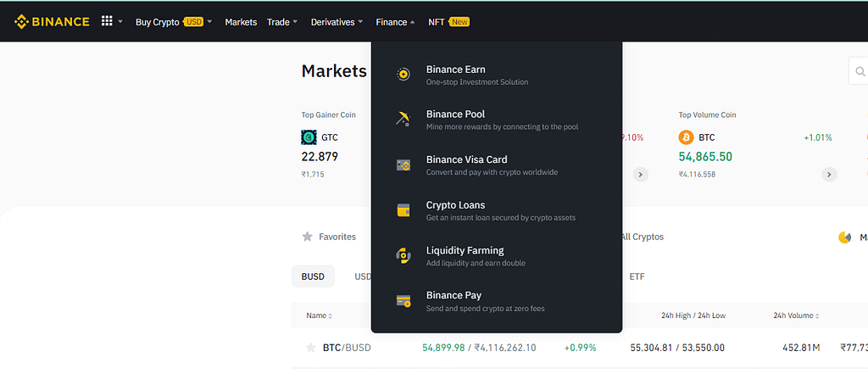Open the Markets menu item
This screenshot has width=868, height=374.
point(241,22)
